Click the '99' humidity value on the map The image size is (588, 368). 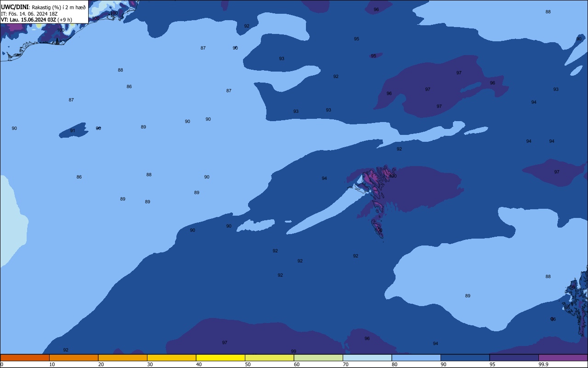click(294, 351)
